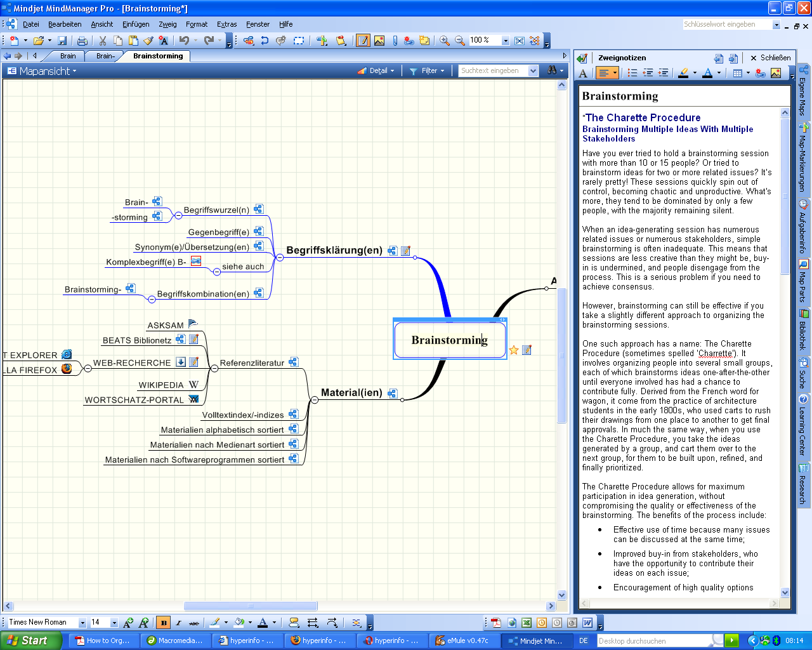The width and height of the screenshot is (812, 650).
Task: Open the zoom percentage dropdown
Action: [506, 41]
